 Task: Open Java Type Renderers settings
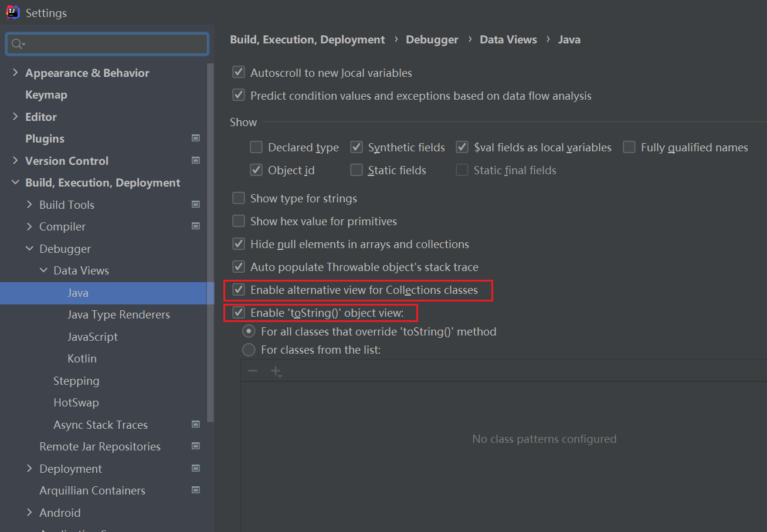tap(118, 314)
